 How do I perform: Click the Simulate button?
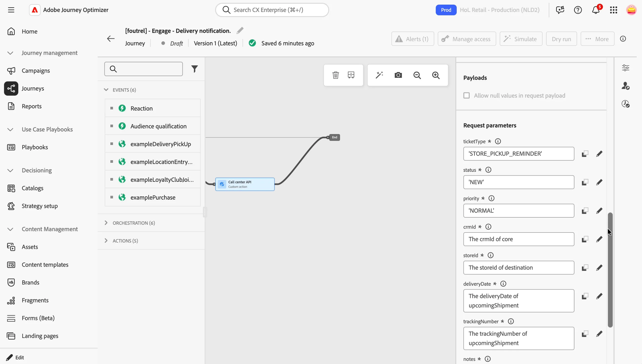coord(521,39)
